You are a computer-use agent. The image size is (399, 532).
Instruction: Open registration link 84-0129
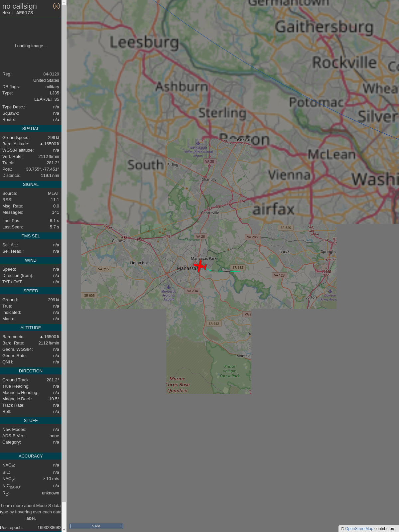point(51,74)
